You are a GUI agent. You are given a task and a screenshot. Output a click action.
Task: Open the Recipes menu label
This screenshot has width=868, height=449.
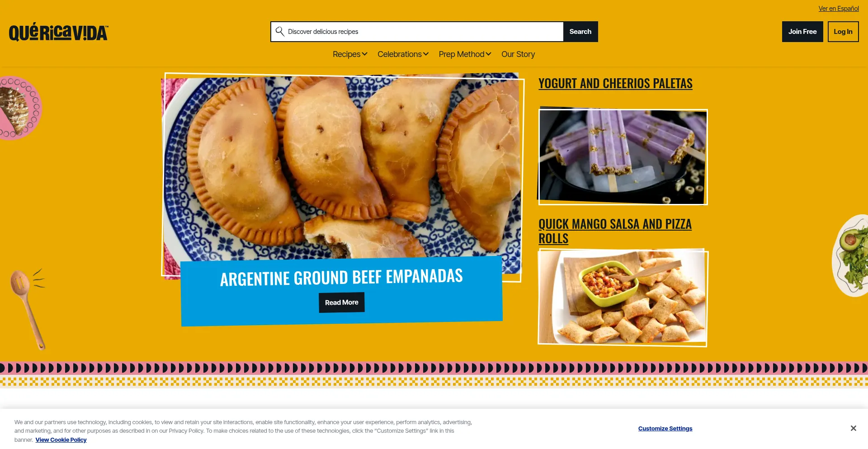(346, 54)
